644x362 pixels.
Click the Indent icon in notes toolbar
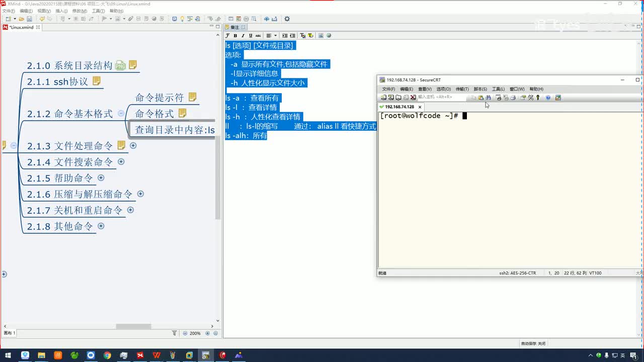pyautogui.click(x=285, y=36)
